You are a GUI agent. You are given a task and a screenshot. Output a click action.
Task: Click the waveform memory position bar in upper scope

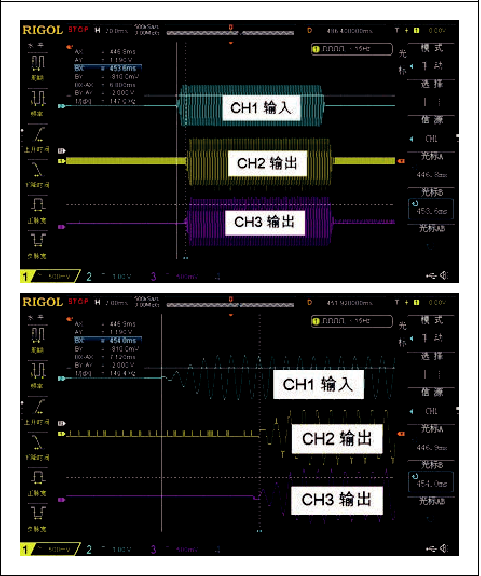click(230, 33)
